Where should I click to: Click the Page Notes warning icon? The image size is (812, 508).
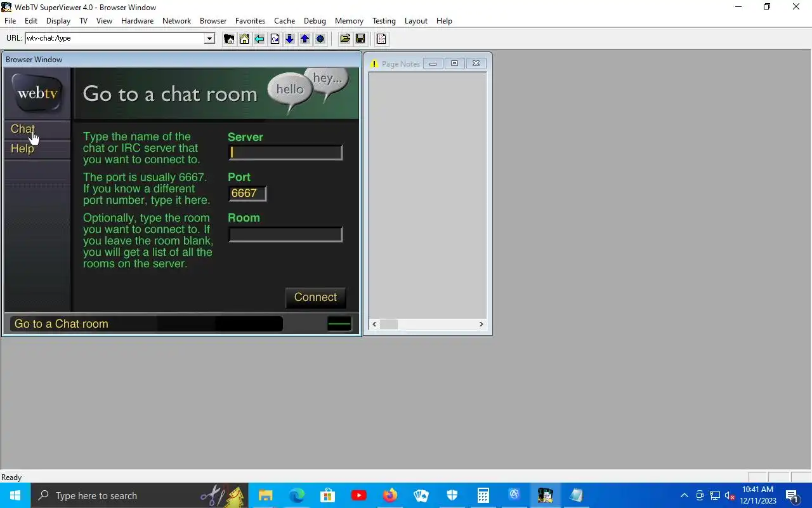coord(374,63)
